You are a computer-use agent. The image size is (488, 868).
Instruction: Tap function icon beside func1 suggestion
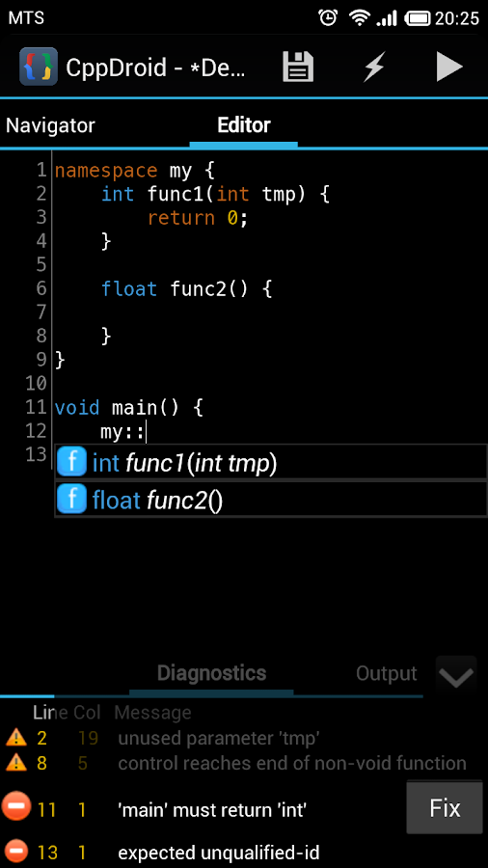pyautogui.click(x=72, y=463)
